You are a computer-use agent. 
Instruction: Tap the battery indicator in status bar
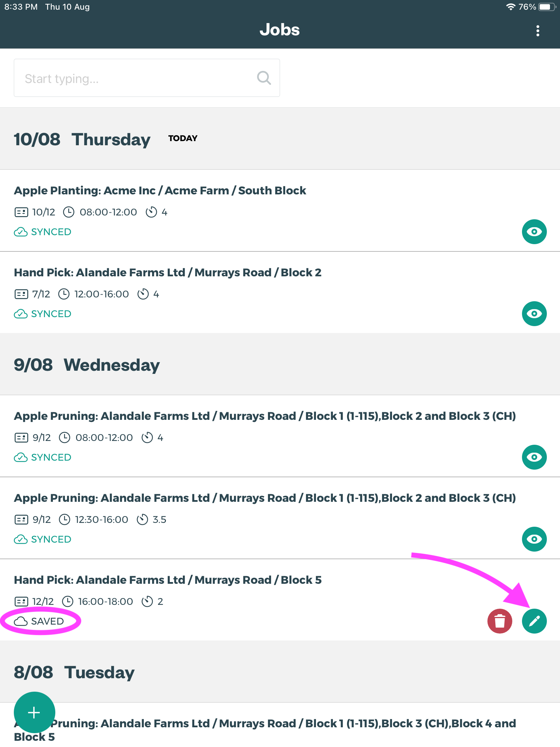[547, 7]
